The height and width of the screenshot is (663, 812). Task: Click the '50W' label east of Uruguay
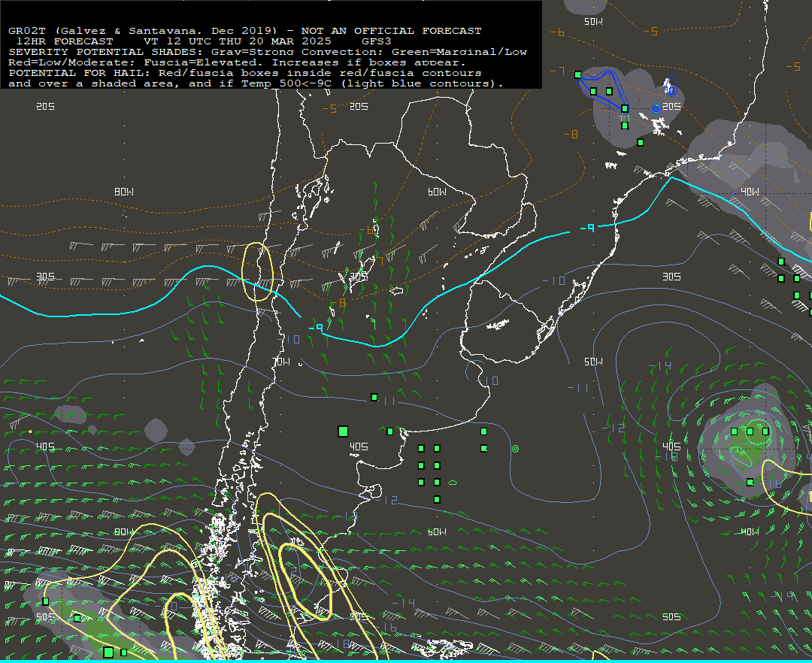593,362
